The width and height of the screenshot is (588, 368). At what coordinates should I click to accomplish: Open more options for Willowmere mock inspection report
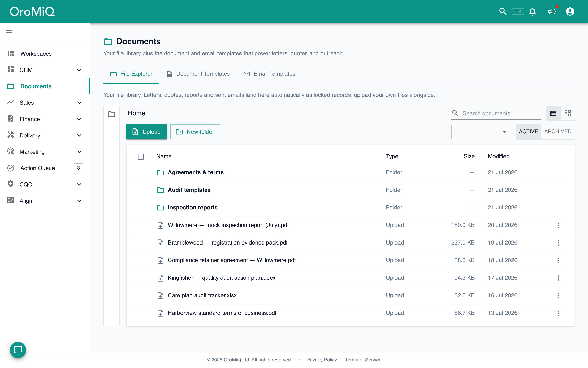pyautogui.click(x=558, y=225)
